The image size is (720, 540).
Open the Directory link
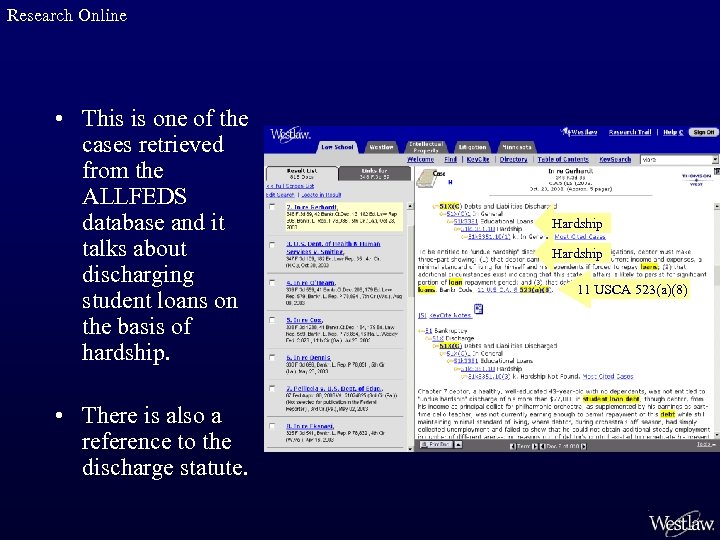coord(513,159)
